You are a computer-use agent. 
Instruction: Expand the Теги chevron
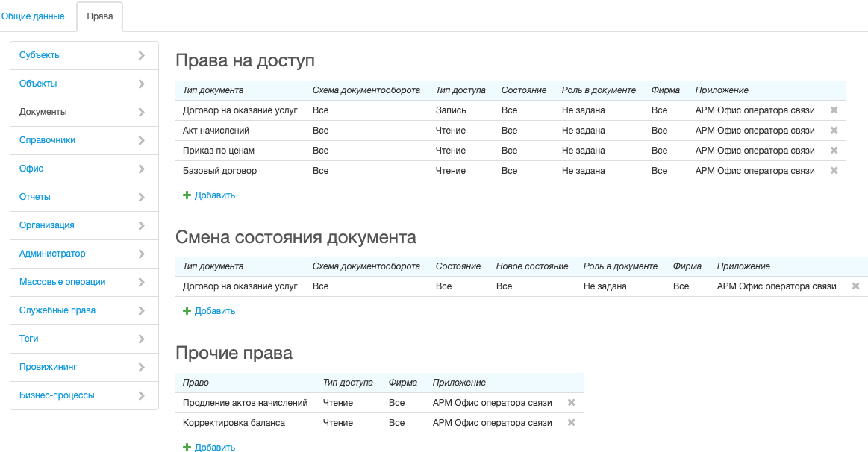[141, 339]
